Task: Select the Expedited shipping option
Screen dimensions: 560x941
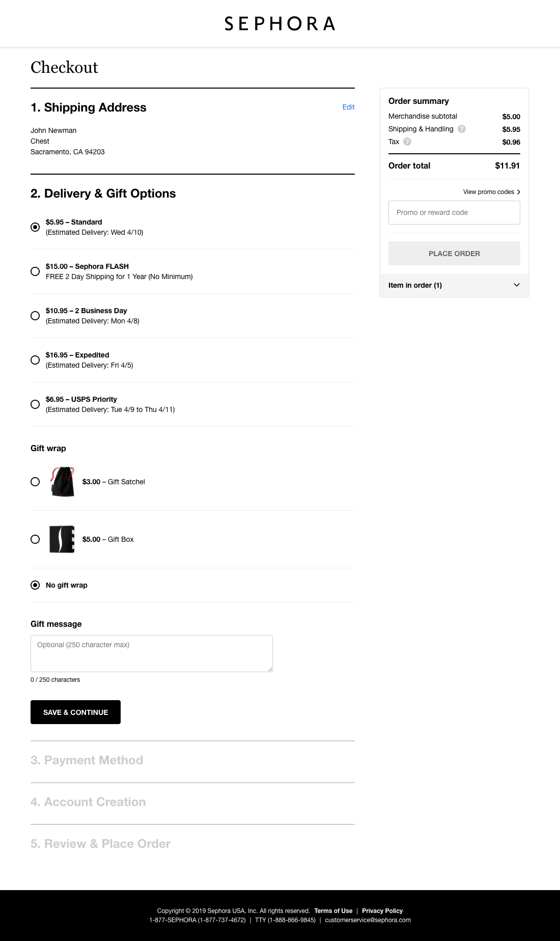Action: tap(35, 360)
